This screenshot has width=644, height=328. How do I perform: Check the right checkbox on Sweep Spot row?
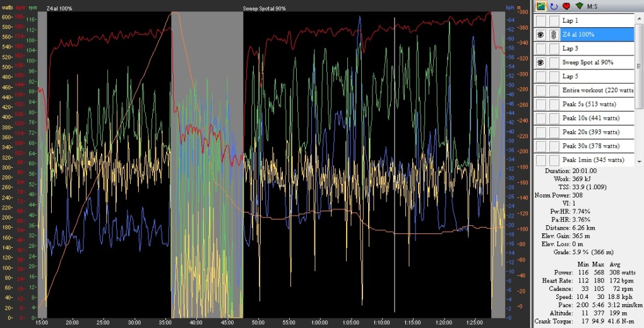(553, 62)
